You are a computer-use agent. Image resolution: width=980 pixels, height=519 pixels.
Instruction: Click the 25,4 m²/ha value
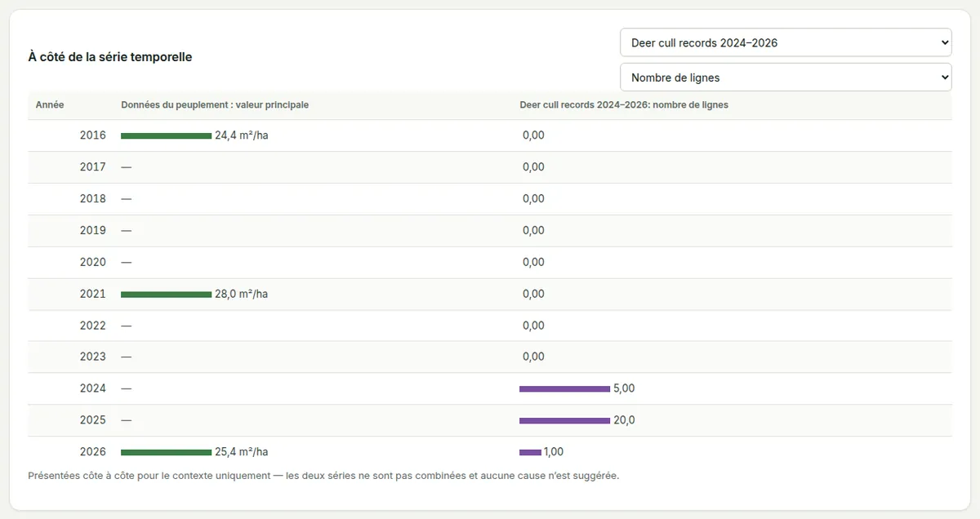242,452
